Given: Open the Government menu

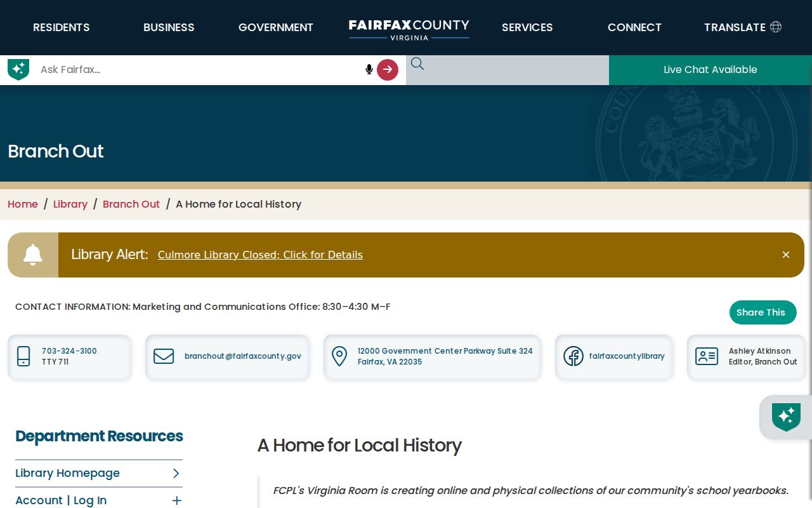Looking at the screenshot, I should click(x=276, y=27).
